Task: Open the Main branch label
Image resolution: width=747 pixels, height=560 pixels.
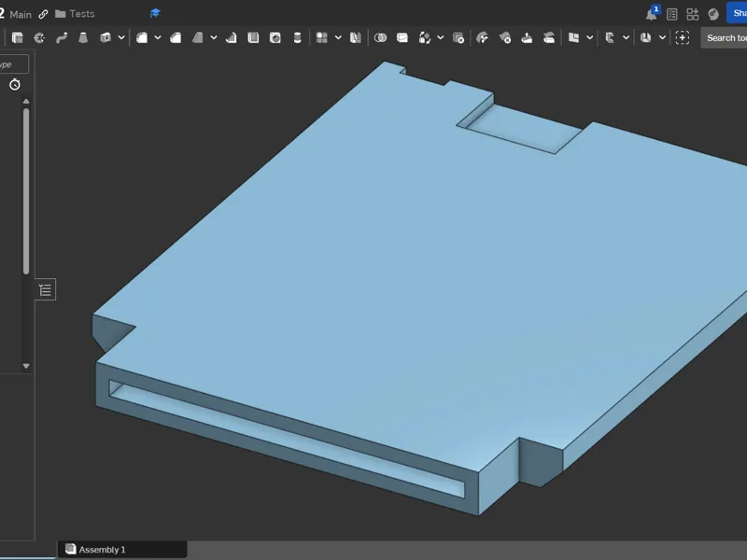Action: pos(21,14)
